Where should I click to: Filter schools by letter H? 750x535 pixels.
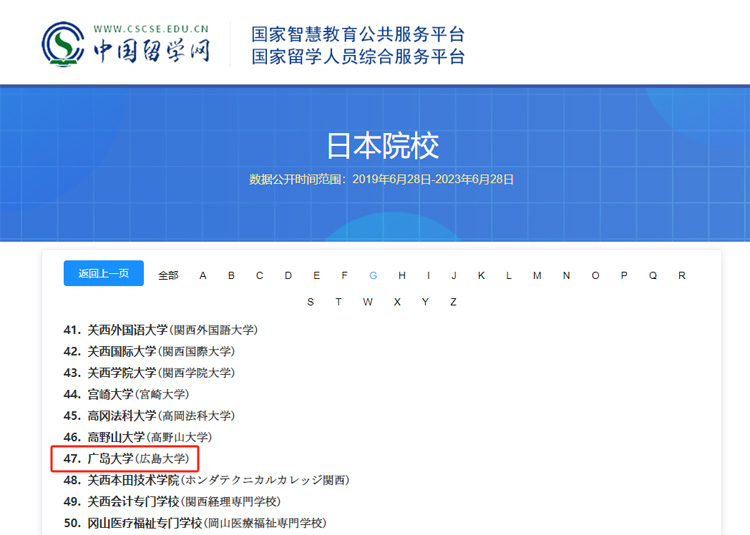pyautogui.click(x=402, y=275)
